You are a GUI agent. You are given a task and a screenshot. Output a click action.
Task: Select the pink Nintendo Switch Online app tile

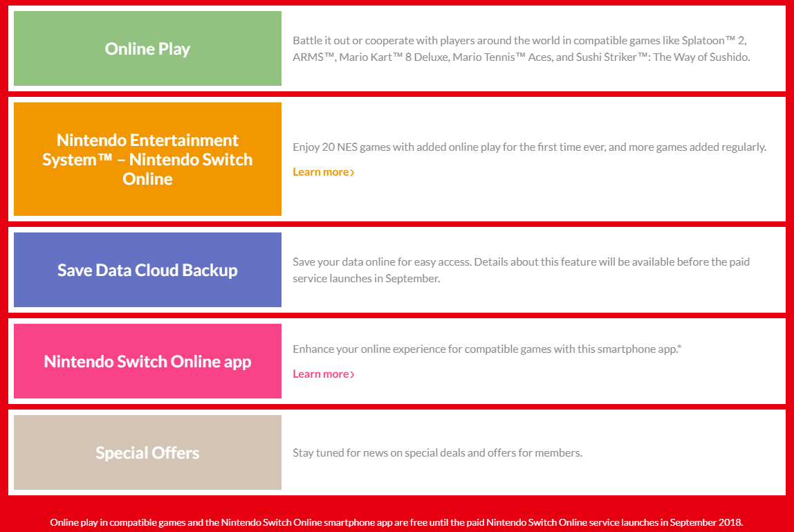point(147,361)
